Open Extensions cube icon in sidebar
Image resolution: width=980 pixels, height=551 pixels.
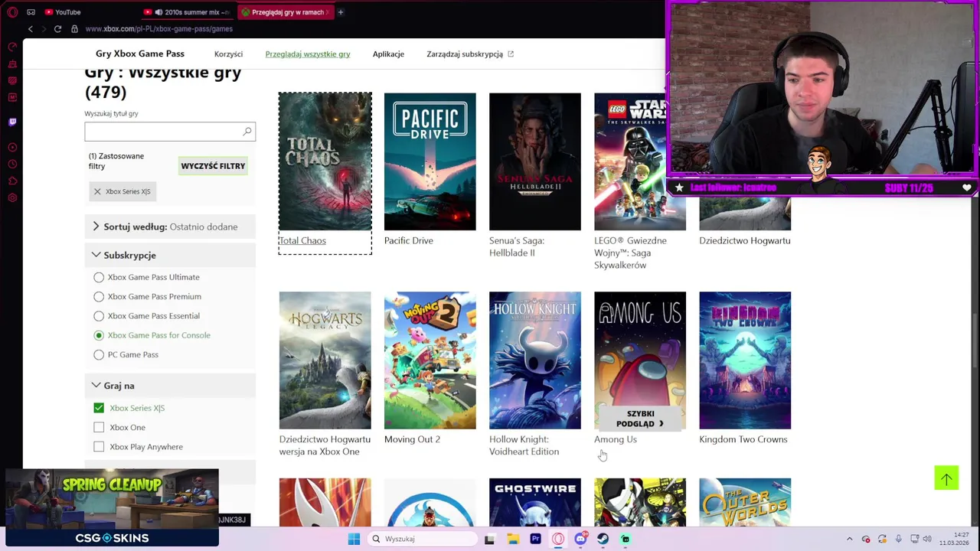pos(12,181)
